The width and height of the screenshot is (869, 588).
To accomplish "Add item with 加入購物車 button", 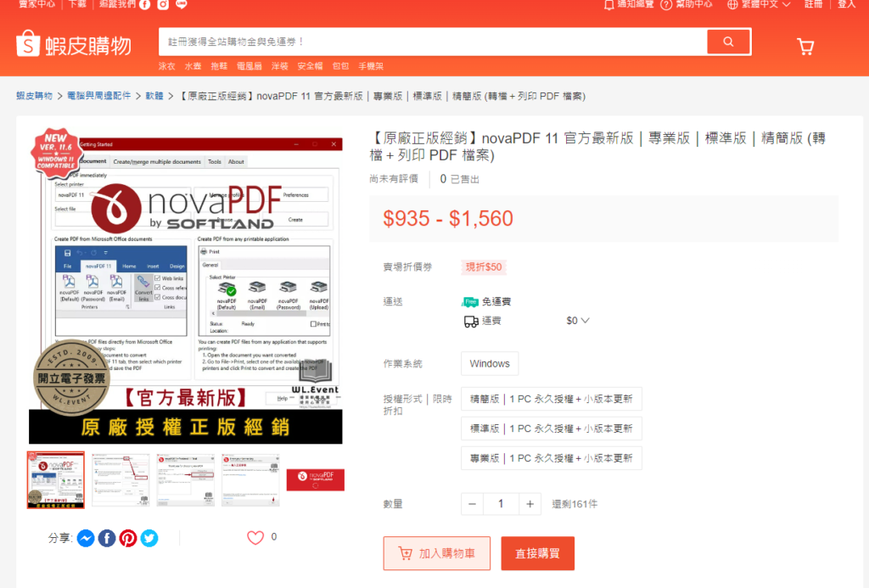I will pyautogui.click(x=437, y=553).
